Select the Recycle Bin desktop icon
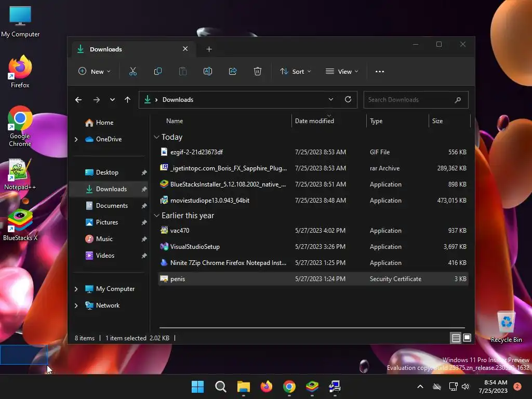The image size is (532, 399). 506,327
